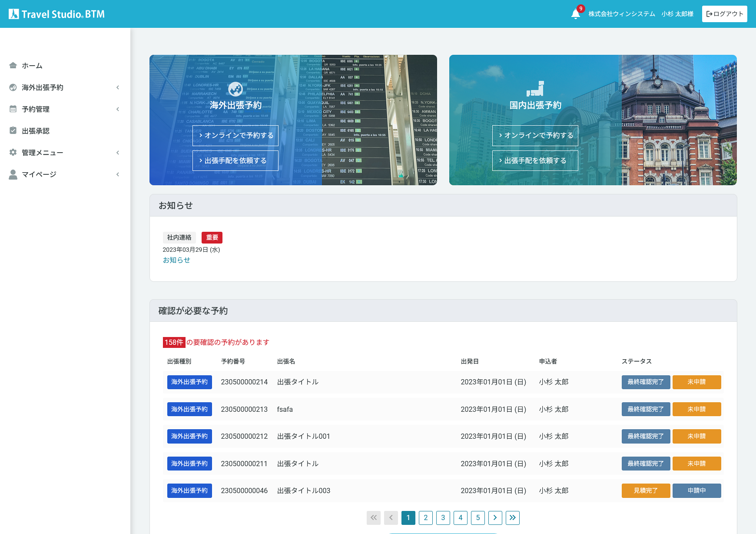Viewport: 756px width, 534px height.
Task: Expand the マイページ sidebar chevron
Action: (118, 174)
